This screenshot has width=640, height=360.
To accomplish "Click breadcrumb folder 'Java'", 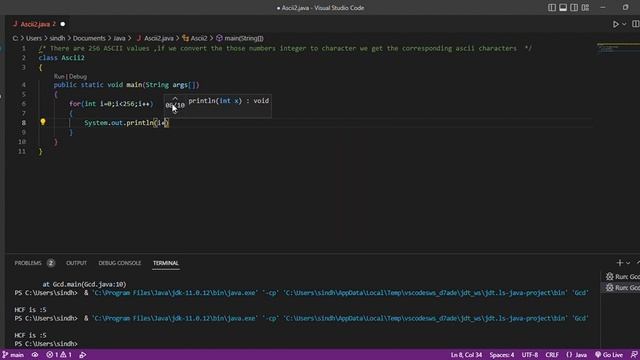I will pyautogui.click(x=119, y=38).
